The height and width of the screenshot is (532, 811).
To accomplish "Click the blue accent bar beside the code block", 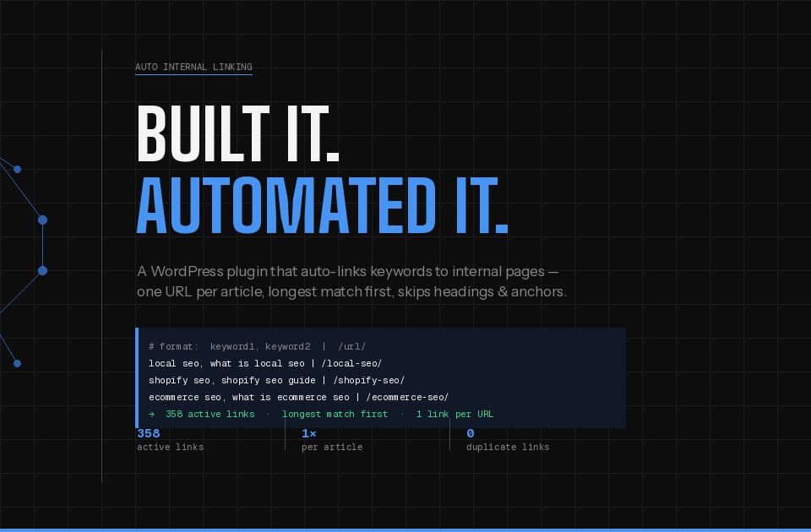I will pos(137,377).
